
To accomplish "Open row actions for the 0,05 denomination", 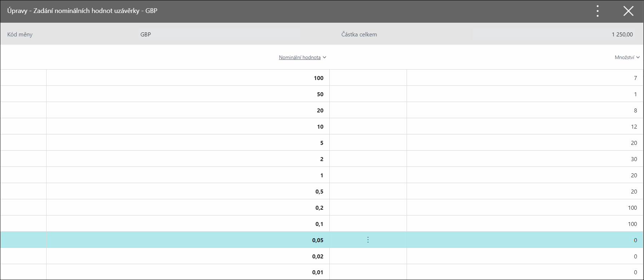I will (368, 240).
